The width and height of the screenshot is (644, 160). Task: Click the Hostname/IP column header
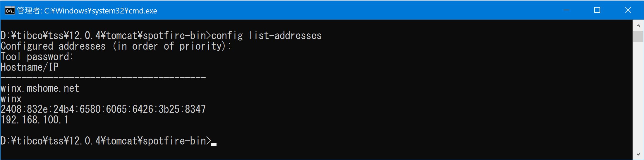click(x=30, y=67)
